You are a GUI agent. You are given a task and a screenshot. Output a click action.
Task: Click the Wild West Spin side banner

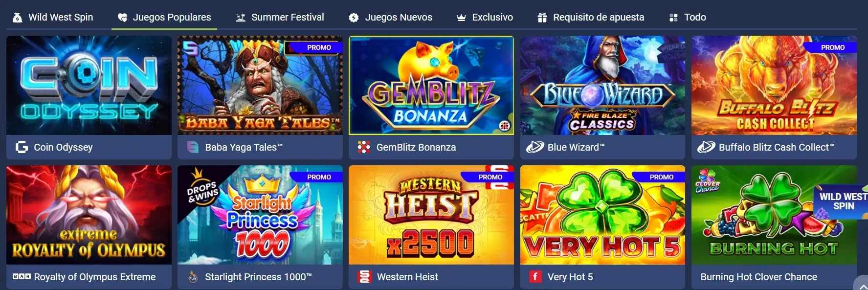coord(841,201)
